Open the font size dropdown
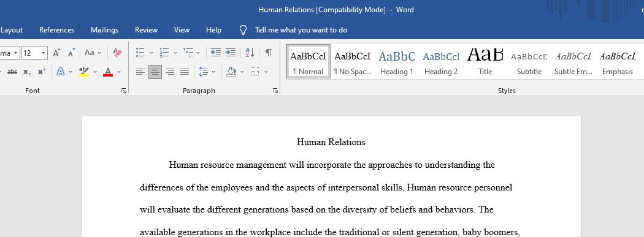Image resolution: width=644 pixels, height=237 pixels. 43,53
